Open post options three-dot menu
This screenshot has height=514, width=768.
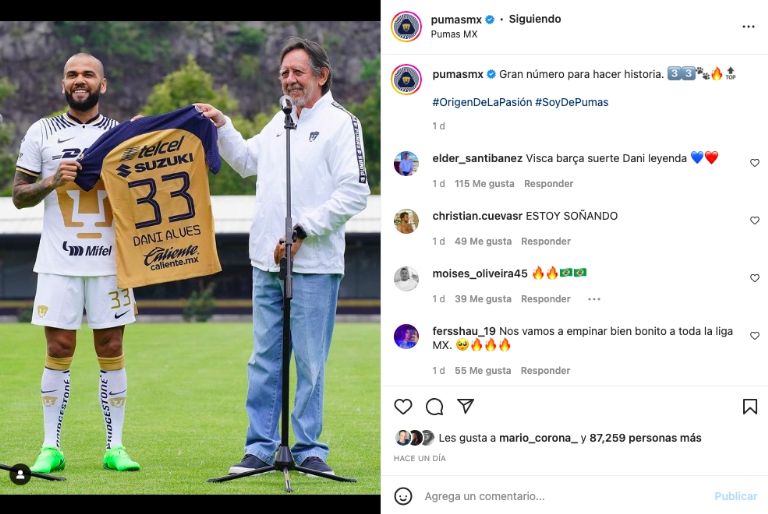click(x=748, y=26)
